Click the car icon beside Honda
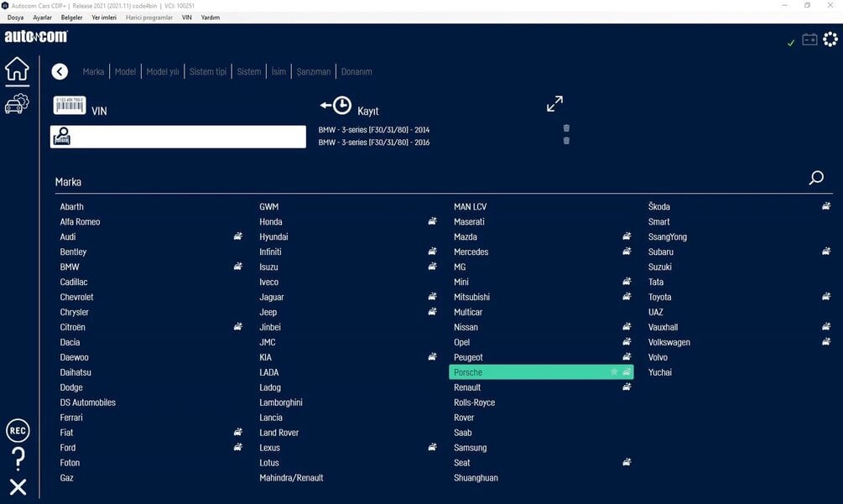The width and height of the screenshot is (843, 504). pyautogui.click(x=432, y=221)
